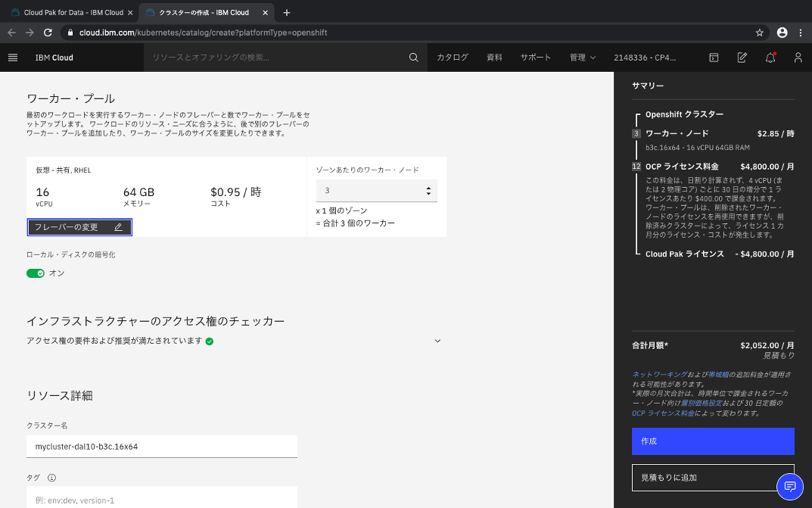Close the クラスターの作成 tab

pyautogui.click(x=265, y=12)
